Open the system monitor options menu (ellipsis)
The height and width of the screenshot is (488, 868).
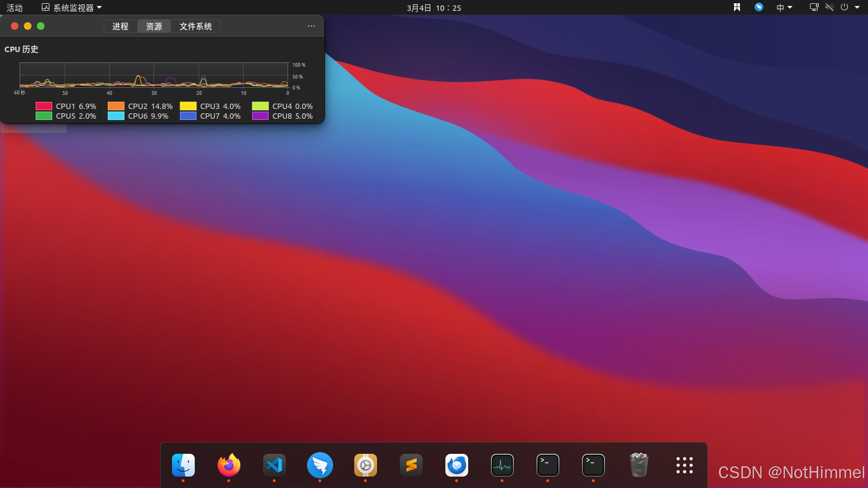coord(311,26)
